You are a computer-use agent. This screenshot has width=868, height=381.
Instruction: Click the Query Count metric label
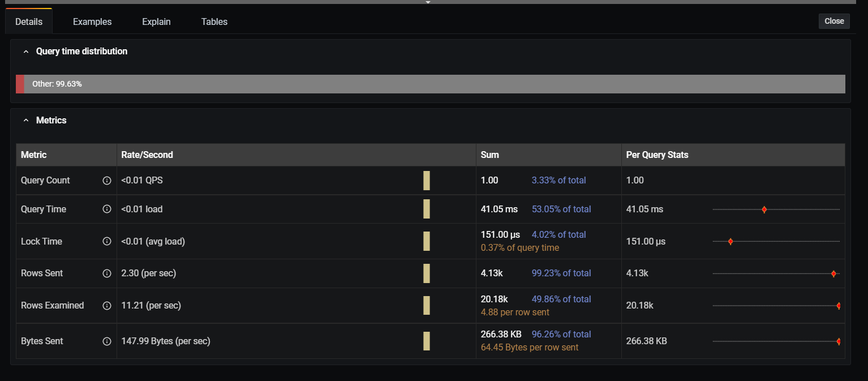point(45,181)
